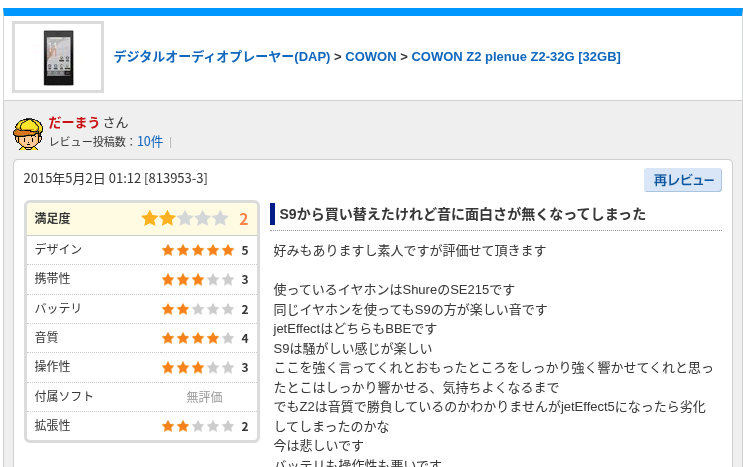Click the 再レビュー button

coord(683,180)
